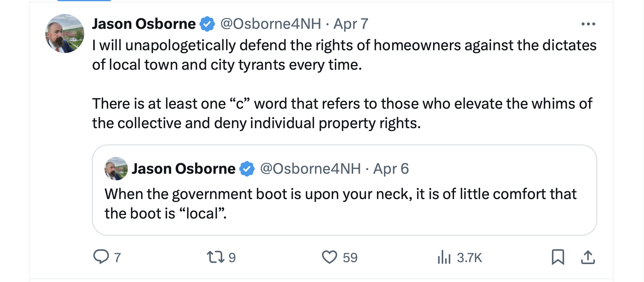Like the post with the heart icon
Viewport: 644px width, 282px height.
point(329,257)
